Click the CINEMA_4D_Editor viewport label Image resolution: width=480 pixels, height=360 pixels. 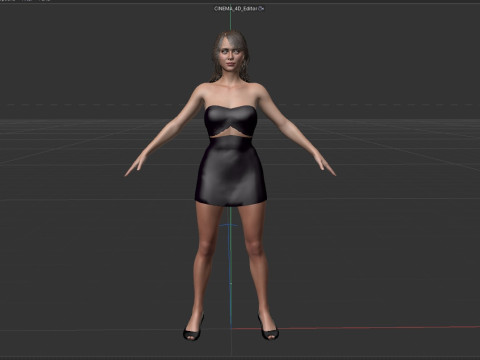(236, 8)
